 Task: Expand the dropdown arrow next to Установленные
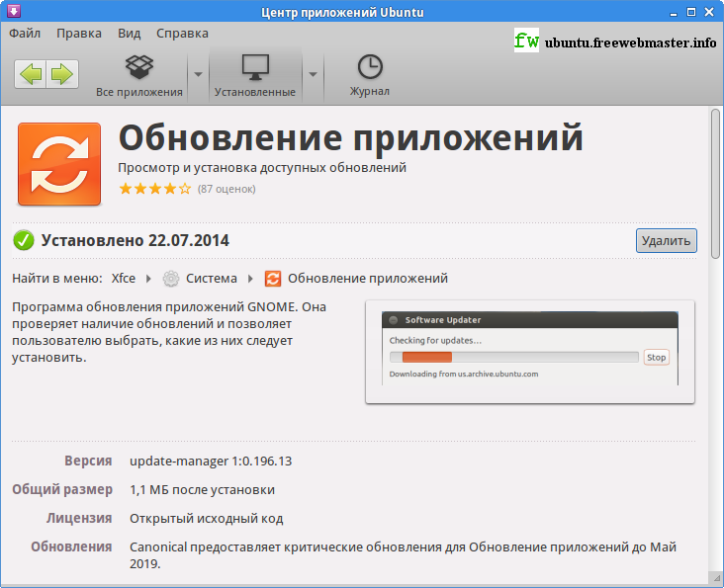pos(313,74)
